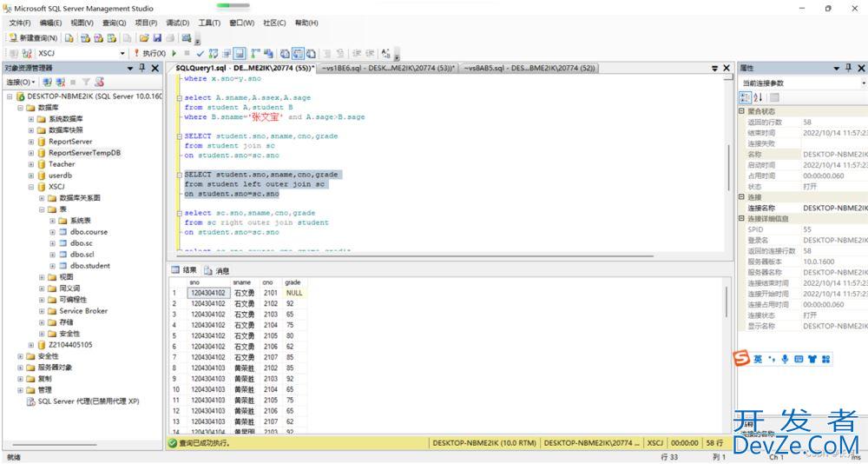
Task: Click the Open File folder icon
Action: [x=144, y=38]
